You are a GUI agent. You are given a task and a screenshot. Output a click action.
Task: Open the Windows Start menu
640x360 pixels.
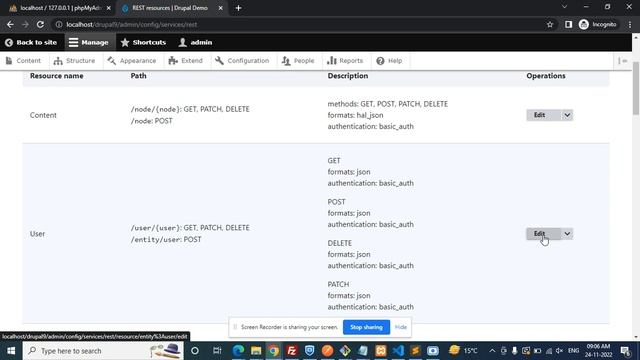(x=11, y=351)
